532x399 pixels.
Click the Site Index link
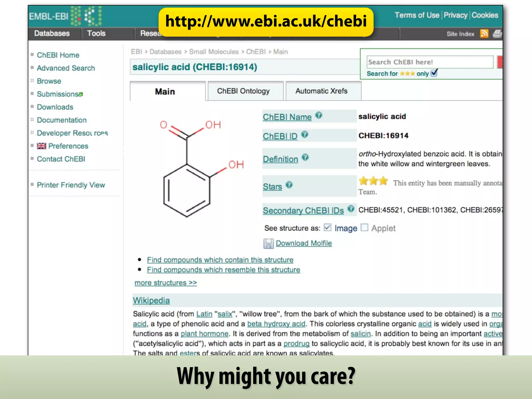pos(460,34)
